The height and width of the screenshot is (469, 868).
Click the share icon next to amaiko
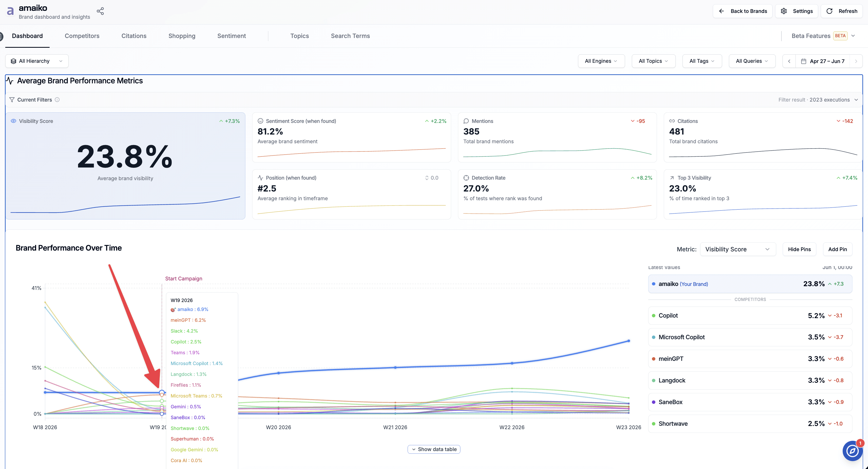pyautogui.click(x=100, y=11)
